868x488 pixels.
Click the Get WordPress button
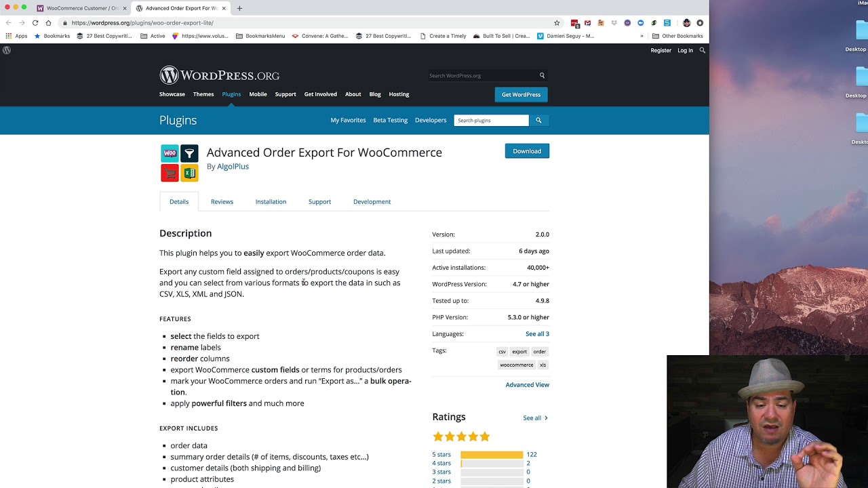pyautogui.click(x=521, y=94)
